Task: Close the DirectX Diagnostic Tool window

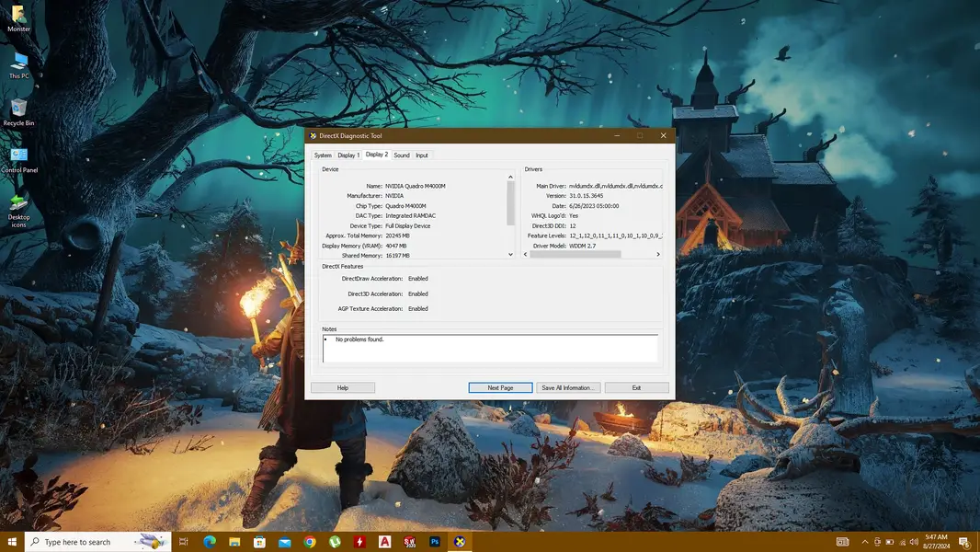Action: click(663, 135)
